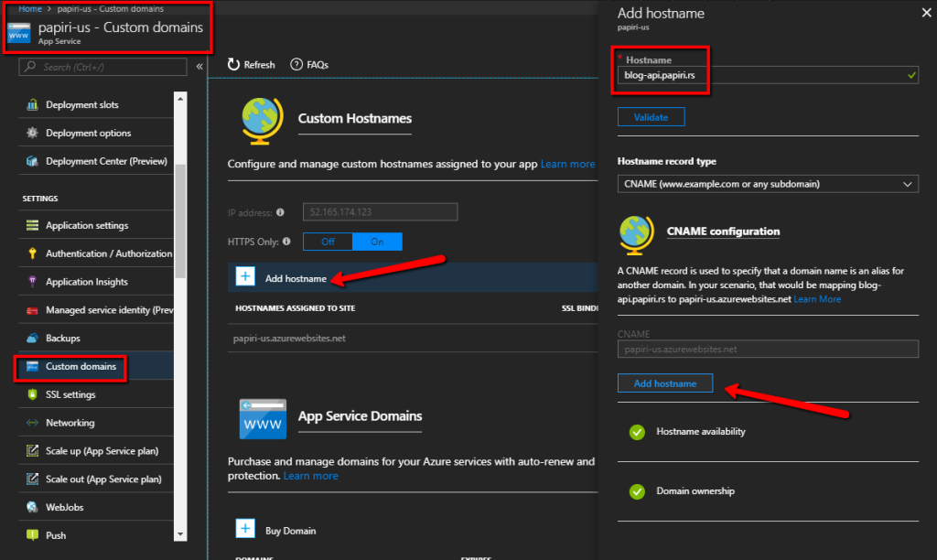Click the Scale out (App Service plan) icon
The width and height of the screenshot is (937, 560).
pos(32,479)
